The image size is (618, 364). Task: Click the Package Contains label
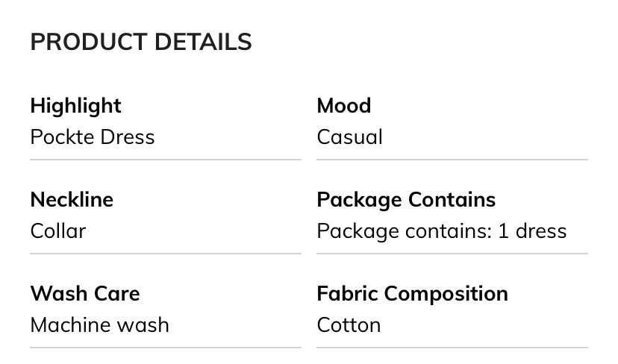coord(406,200)
